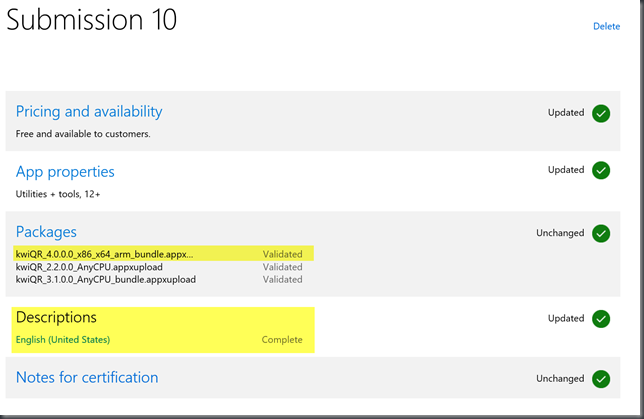The image size is (644, 419).
Task: Click the Submission 10 page heading
Action: tap(92, 19)
